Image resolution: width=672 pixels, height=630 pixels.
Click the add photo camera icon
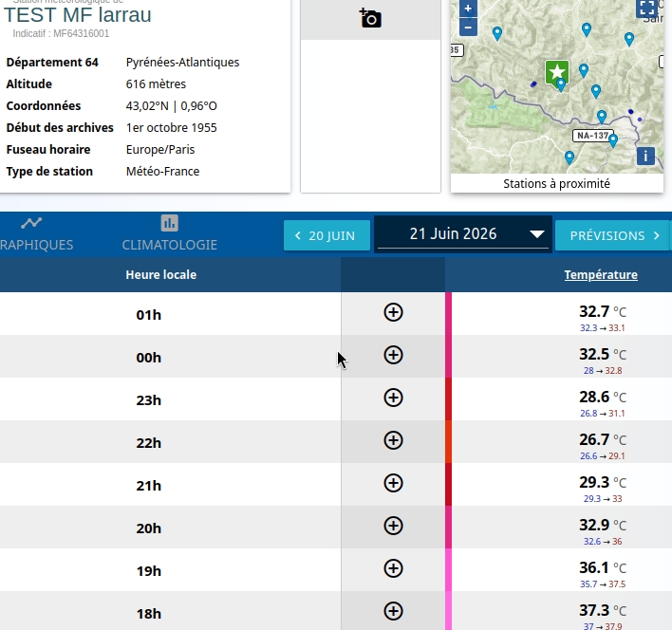point(370,18)
